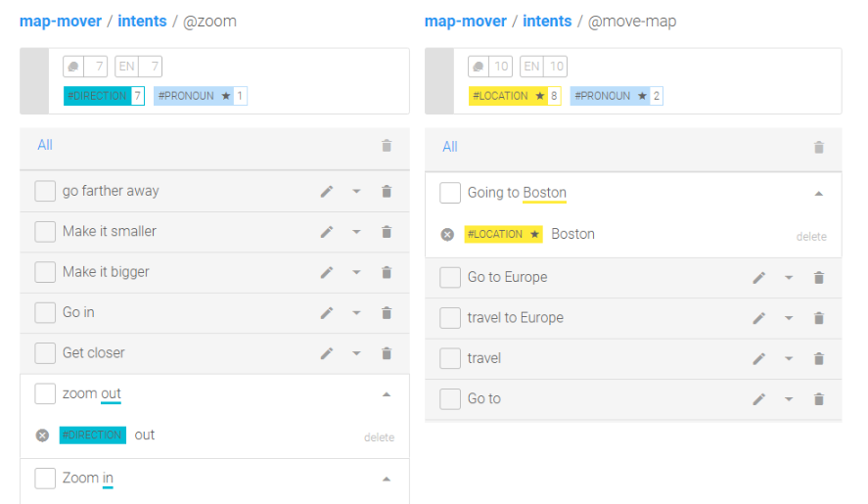Delete the 'Go to Europe' utterance trash icon

point(819,278)
